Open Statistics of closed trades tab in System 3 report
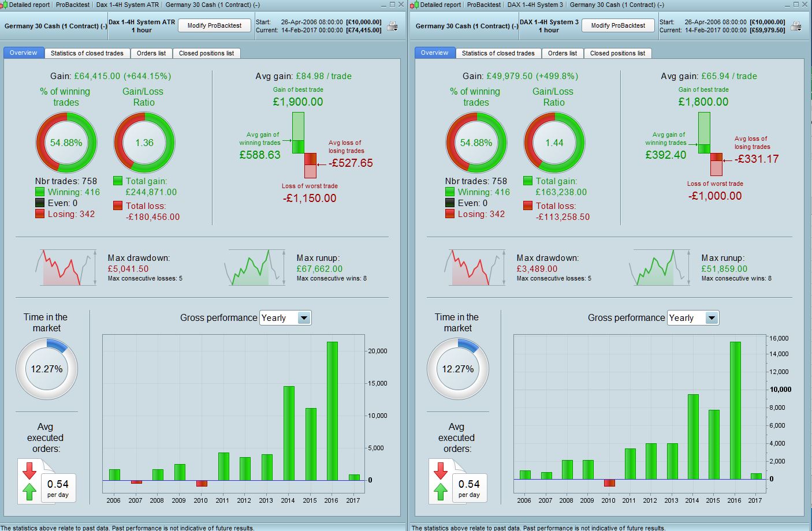The height and width of the screenshot is (531, 812). coord(498,53)
